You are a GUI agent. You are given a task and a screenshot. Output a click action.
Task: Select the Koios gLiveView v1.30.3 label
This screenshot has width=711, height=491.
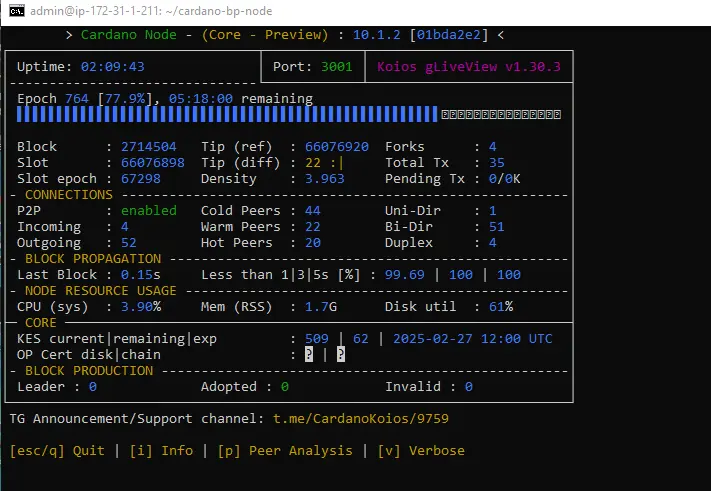tap(469, 67)
